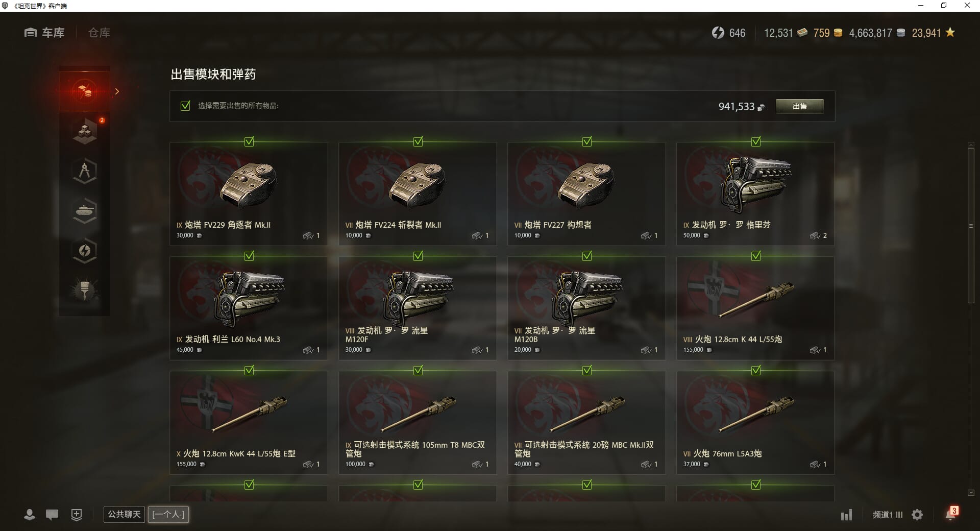This screenshot has width=980, height=531.
Task: Toggle select-all items checkbox
Action: tap(185, 106)
